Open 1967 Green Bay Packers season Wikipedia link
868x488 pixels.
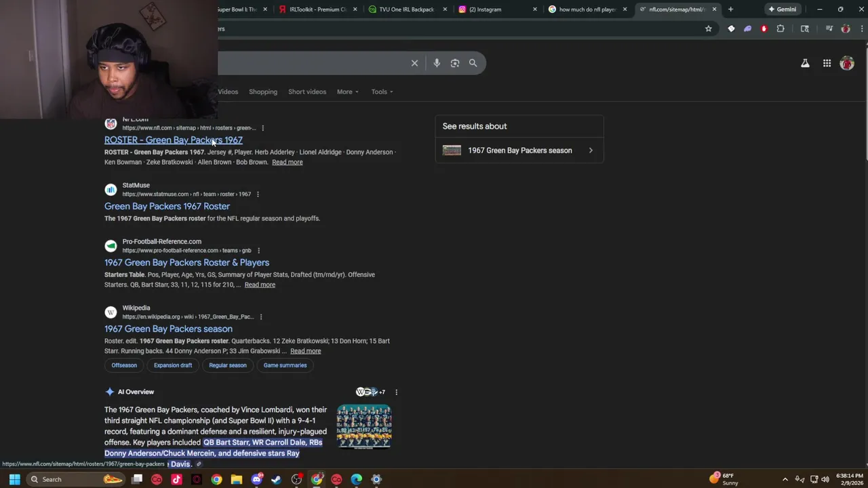point(168,329)
